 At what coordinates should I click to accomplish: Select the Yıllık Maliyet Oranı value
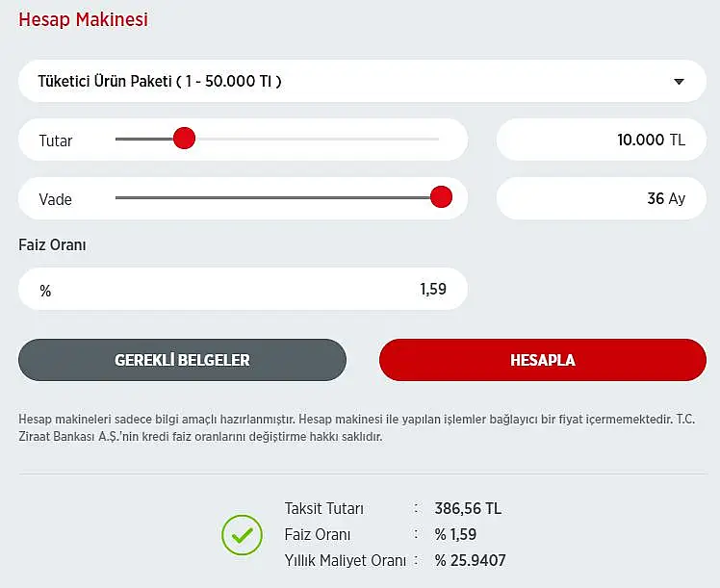coord(470,560)
